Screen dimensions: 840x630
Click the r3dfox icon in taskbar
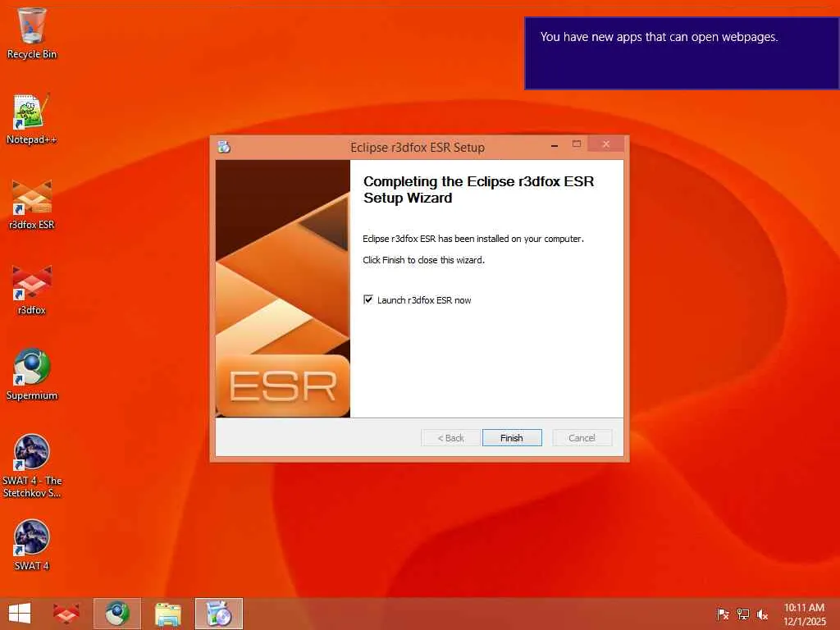pos(66,614)
